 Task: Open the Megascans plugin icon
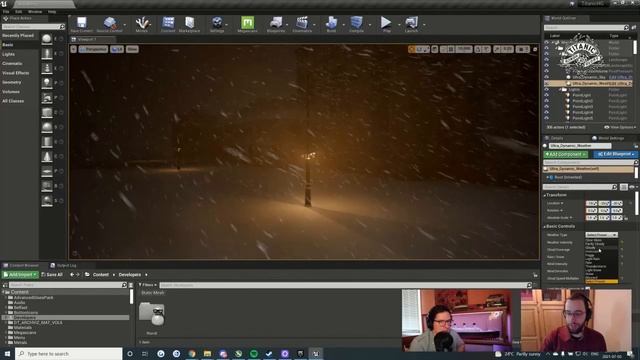click(x=247, y=24)
